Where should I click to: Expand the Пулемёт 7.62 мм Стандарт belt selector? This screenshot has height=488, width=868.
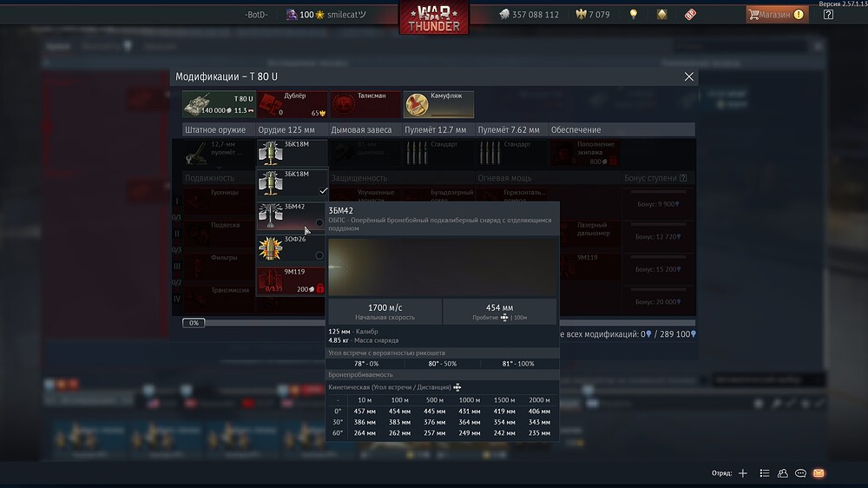511,152
